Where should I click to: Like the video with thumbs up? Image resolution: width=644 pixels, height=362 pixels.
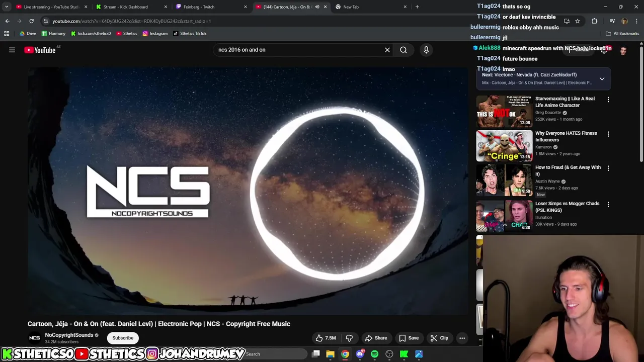(x=326, y=338)
